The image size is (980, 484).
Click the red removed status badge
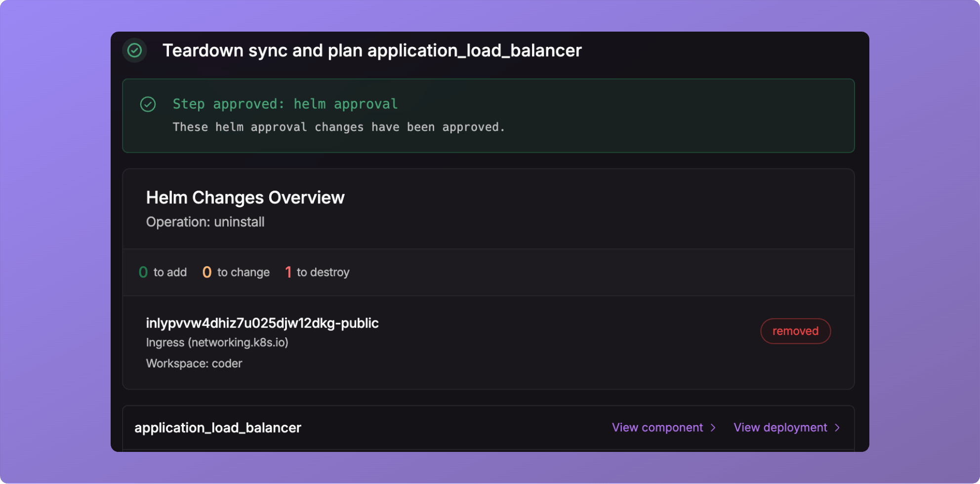[x=795, y=331]
